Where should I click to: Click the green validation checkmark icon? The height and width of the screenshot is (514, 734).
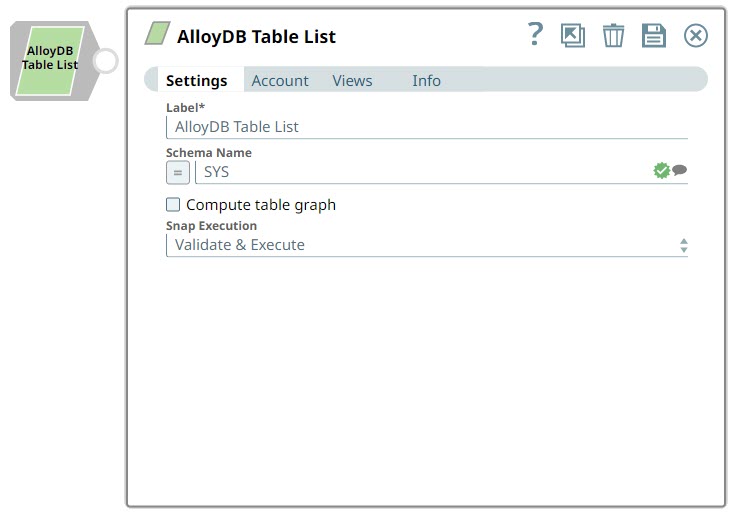[x=661, y=171]
